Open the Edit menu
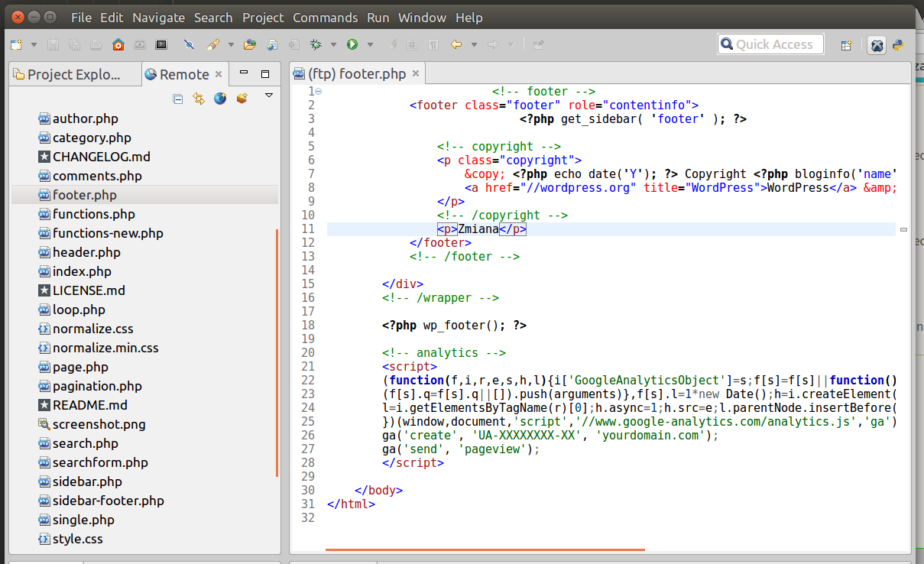924x564 pixels. tap(112, 18)
